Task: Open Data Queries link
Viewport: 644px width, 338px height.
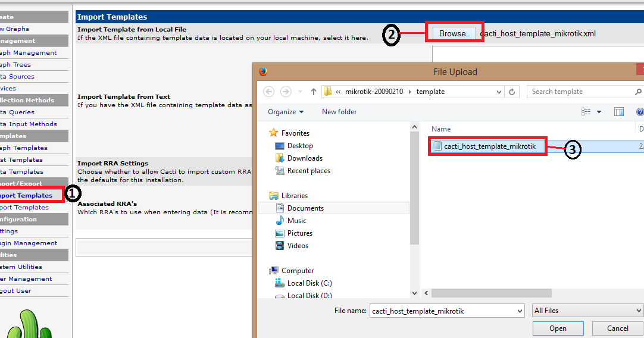Action: pyautogui.click(x=17, y=112)
